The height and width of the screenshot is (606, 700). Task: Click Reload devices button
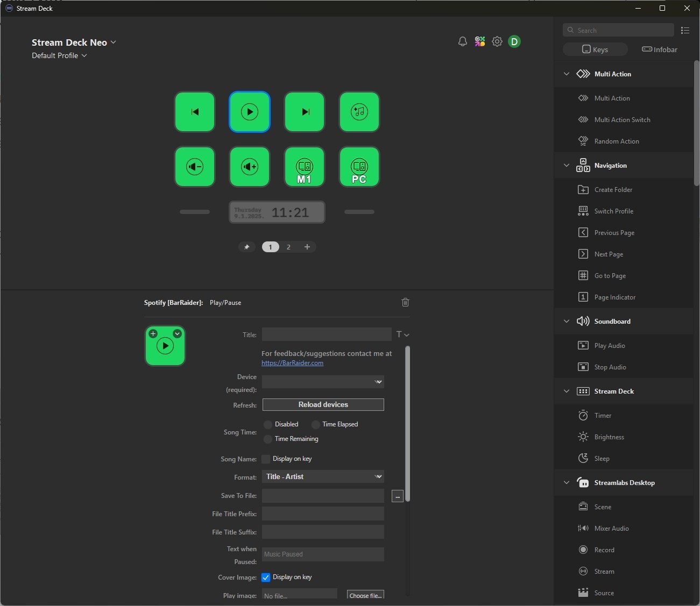click(x=323, y=404)
